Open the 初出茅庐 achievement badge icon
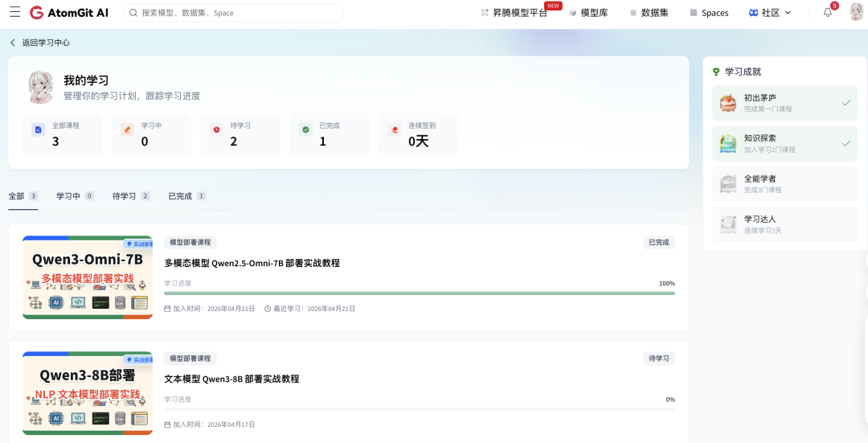Screen dimensions: 868x443 coord(728,103)
